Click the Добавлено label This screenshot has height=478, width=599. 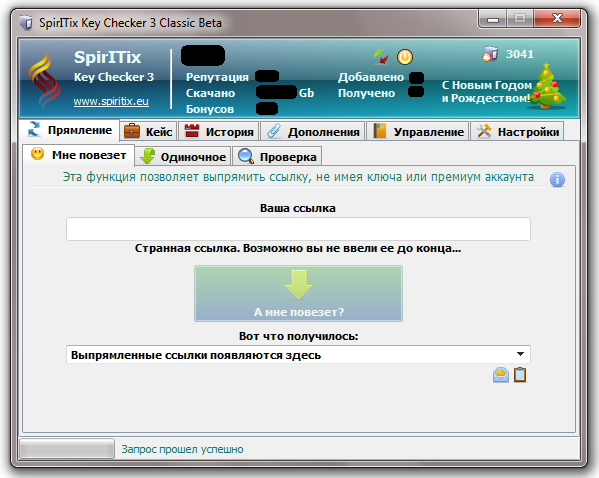[371, 77]
